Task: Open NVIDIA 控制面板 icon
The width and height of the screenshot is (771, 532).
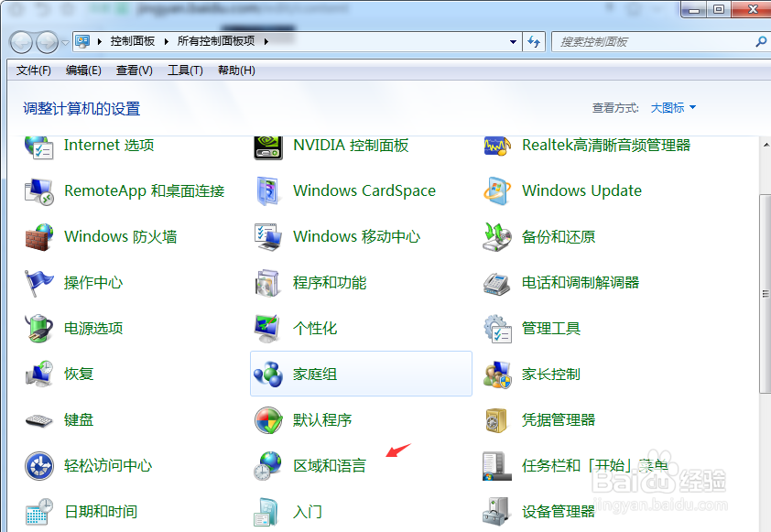Action: point(268,147)
